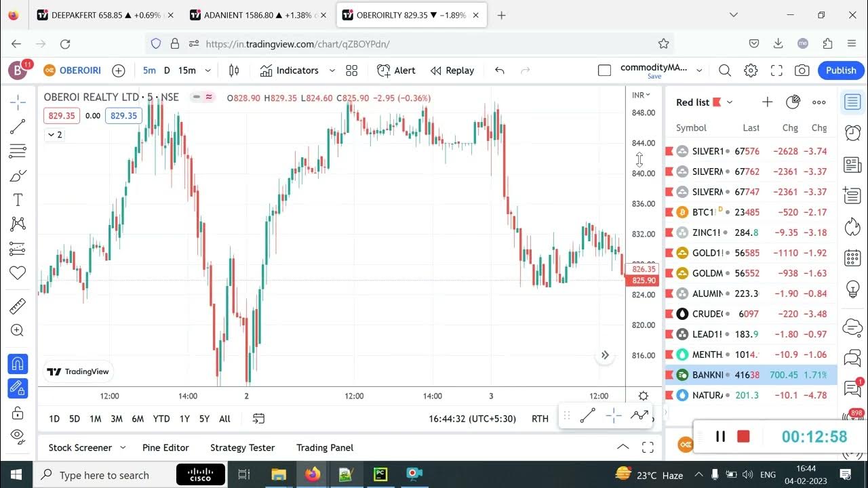
Task: Take a chart snapshot with the camera icon
Action: coord(802,70)
